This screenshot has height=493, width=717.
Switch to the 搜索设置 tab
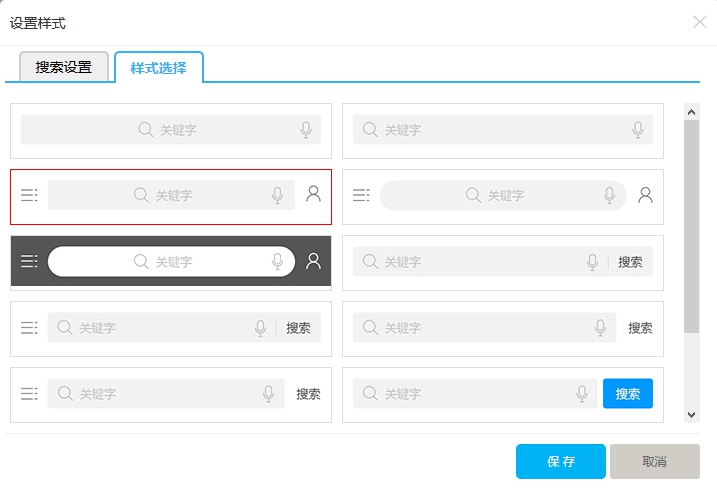point(64,68)
